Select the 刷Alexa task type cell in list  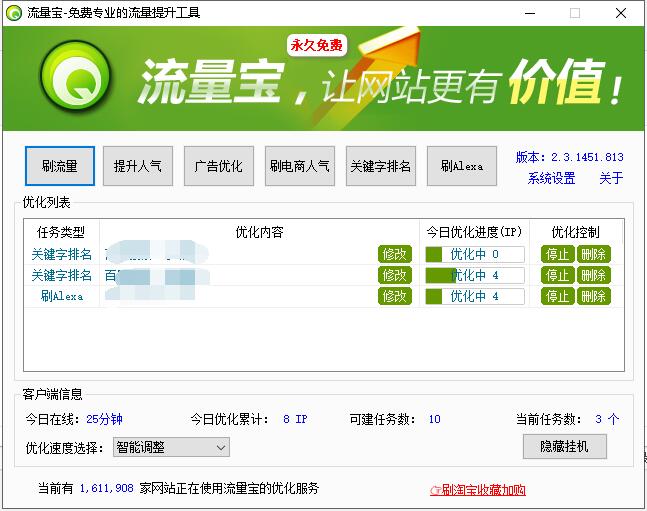(x=62, y=296)
